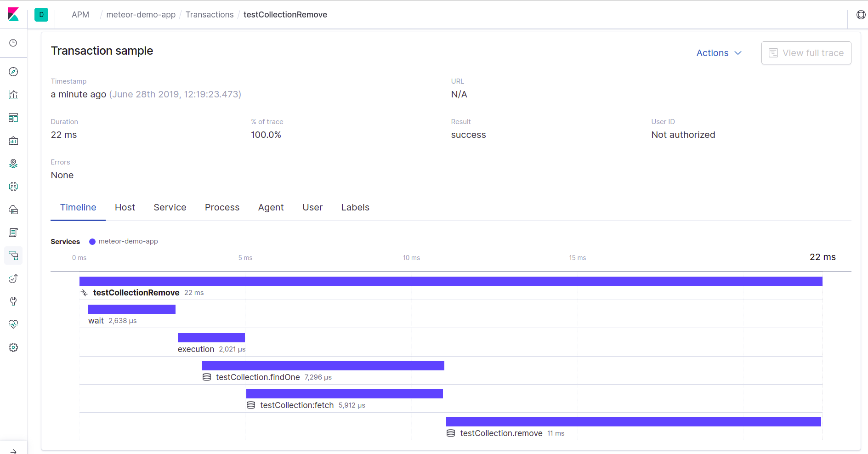Go to Transactions breadcrumb
The height and width of the screenshot is (454, 868).
pyautogui.click(x=210, y=15)
